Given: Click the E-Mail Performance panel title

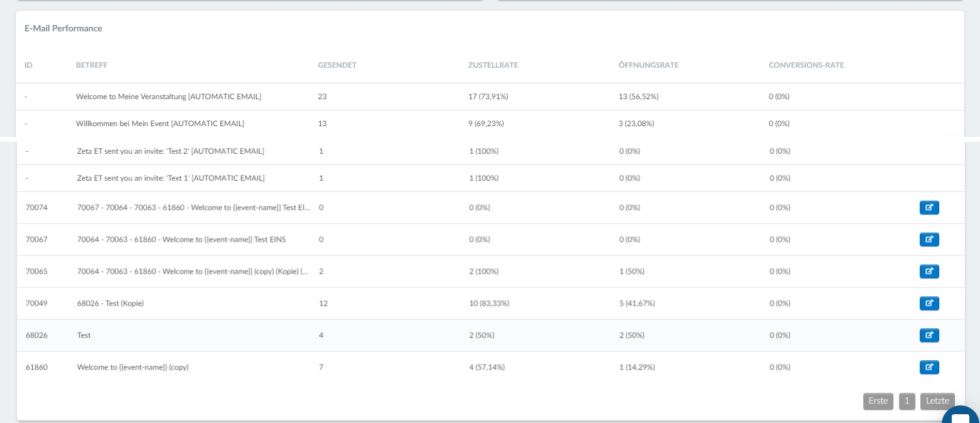Looking at the screenshot, I should [63, 28].
